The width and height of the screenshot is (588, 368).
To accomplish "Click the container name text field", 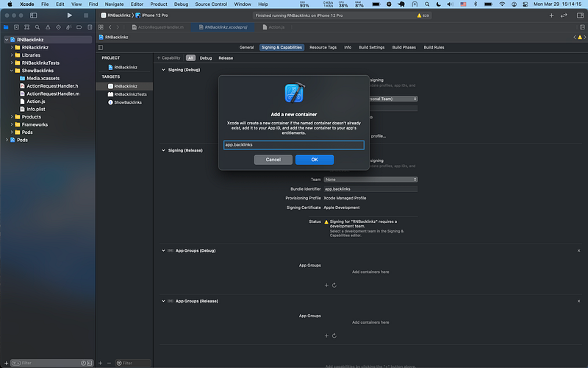I will 293,145.
